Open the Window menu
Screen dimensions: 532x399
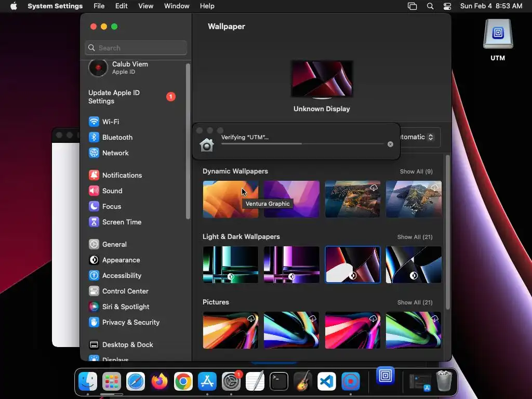[x=177, y=6]
